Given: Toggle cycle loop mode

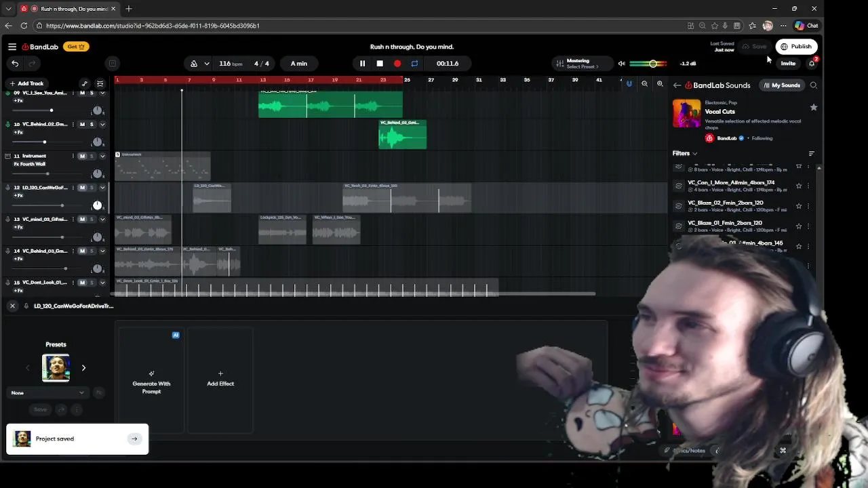Looking at the screenshot, I should point(414,64).
